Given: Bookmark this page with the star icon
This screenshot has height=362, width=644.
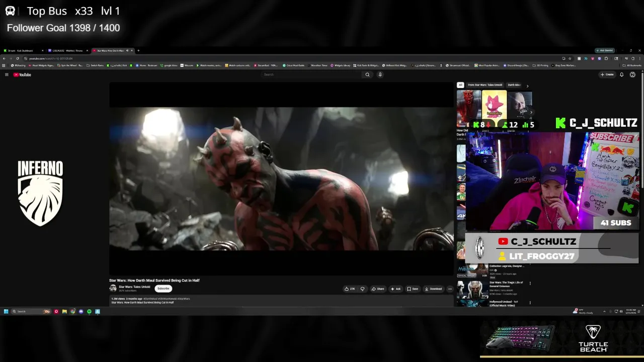Looking at the screenshot, I should coord(570,58).
